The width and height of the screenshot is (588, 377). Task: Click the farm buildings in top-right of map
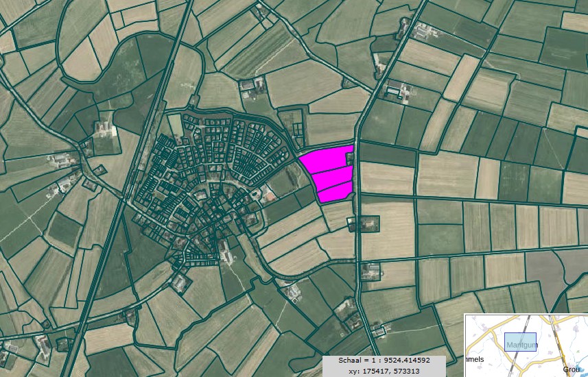point(423,31)
